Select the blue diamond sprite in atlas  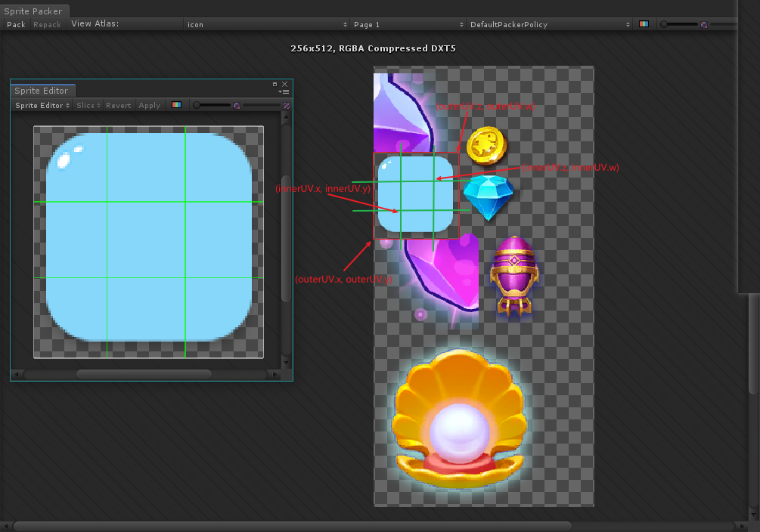(488, 196)
